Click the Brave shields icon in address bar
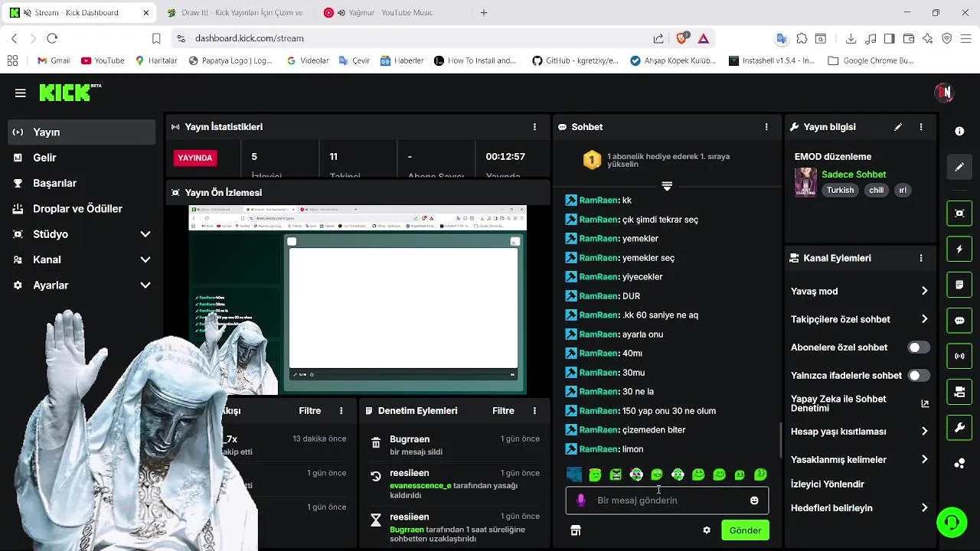980x551 pixels. click(683, 38)
